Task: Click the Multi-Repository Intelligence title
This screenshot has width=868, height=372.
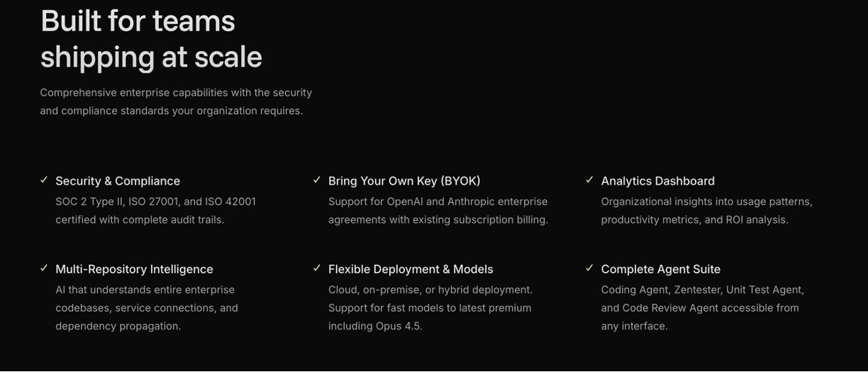Action: coord(134,269)
